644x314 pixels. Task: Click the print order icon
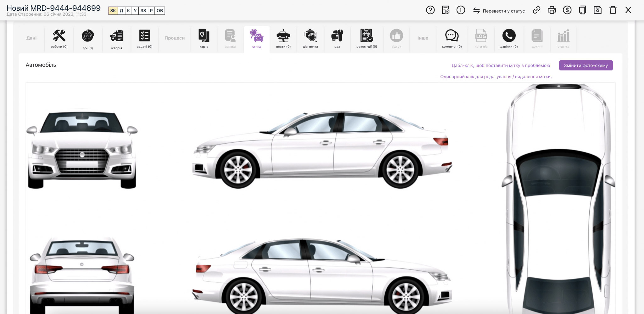(x=552, y=10)
